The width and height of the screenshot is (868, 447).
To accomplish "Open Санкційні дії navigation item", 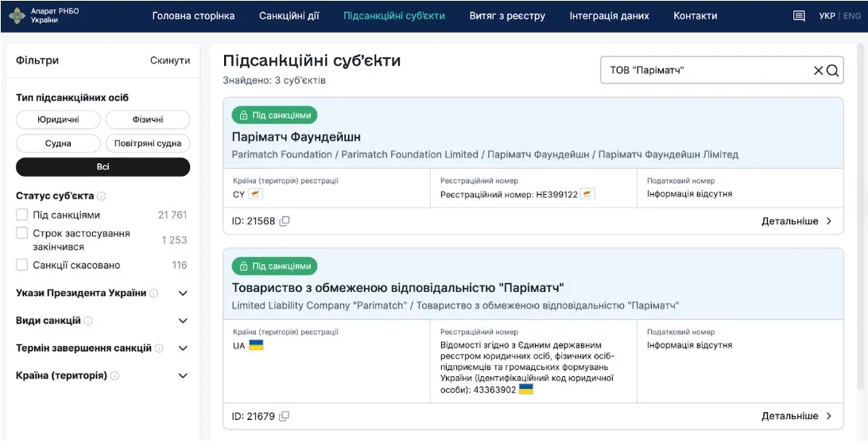I will click(289, 16).
